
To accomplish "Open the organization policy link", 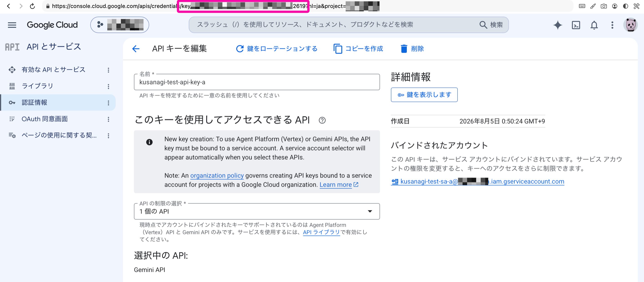I will (x=217, y=176).
